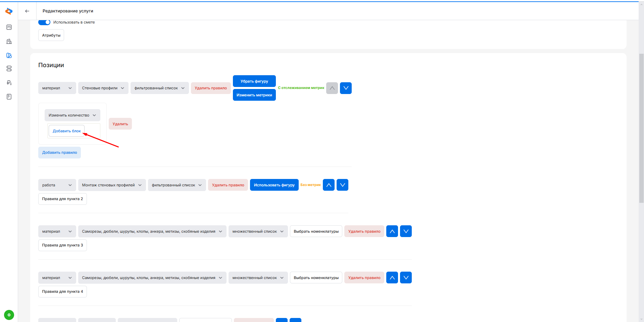Viewport: 644px width, 322px height.
Task: Open the server/database sidebar icon
Action: [x=9, y=68]
